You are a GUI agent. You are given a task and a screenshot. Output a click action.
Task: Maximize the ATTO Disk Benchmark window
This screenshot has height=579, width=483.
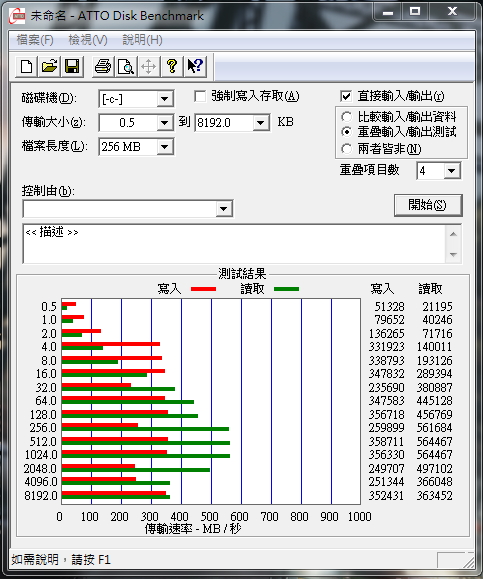[x=415, y=12]
